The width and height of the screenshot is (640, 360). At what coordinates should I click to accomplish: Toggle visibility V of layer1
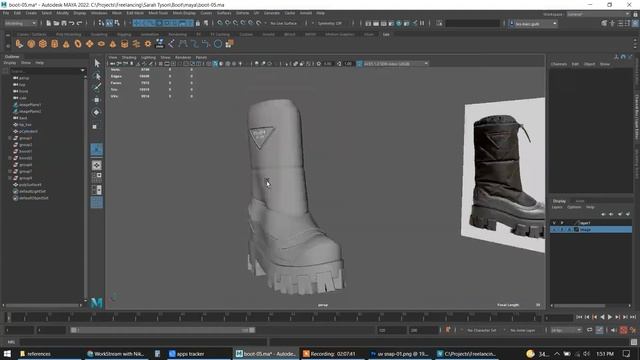click(x=554, y=223)
